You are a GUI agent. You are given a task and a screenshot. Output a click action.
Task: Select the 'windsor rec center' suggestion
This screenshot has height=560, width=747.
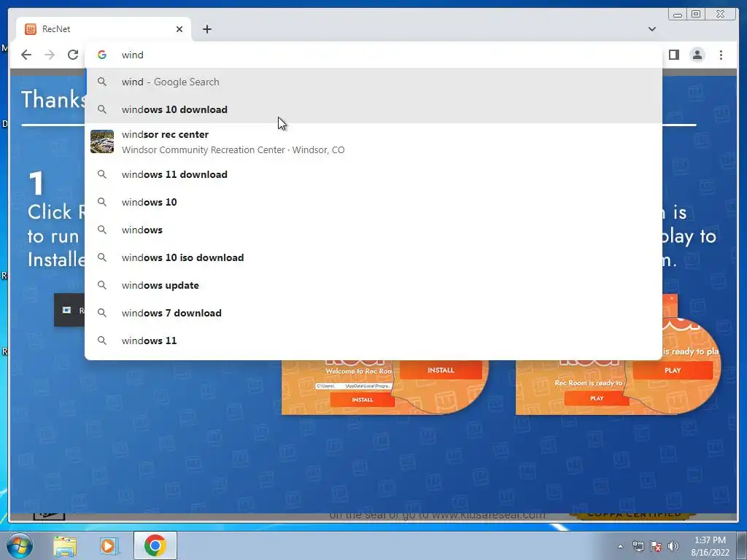(x=373, y=142)
